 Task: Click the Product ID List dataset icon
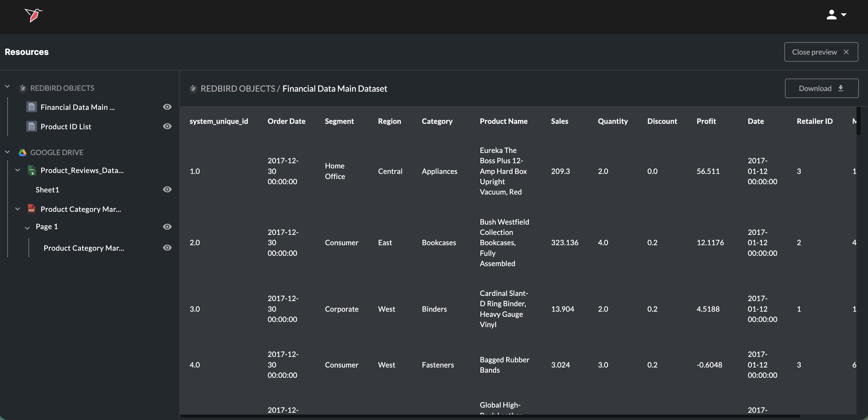[x=31, y=127]
